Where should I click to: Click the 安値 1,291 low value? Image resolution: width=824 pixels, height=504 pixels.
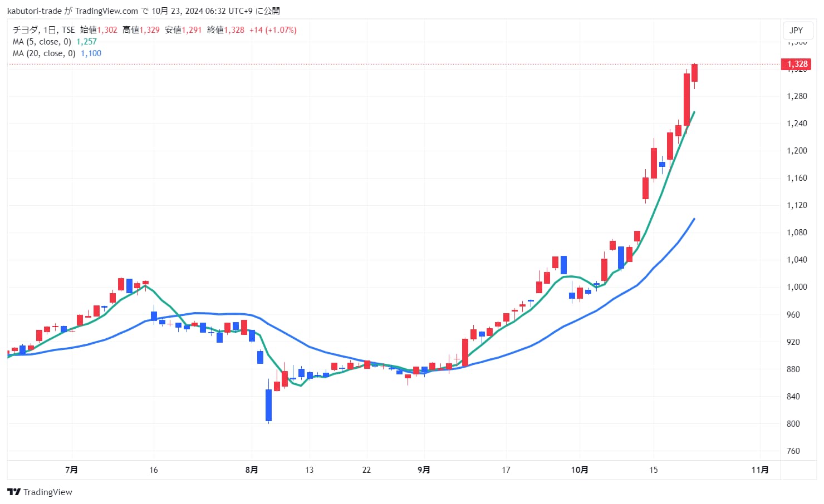click(183, 30)
